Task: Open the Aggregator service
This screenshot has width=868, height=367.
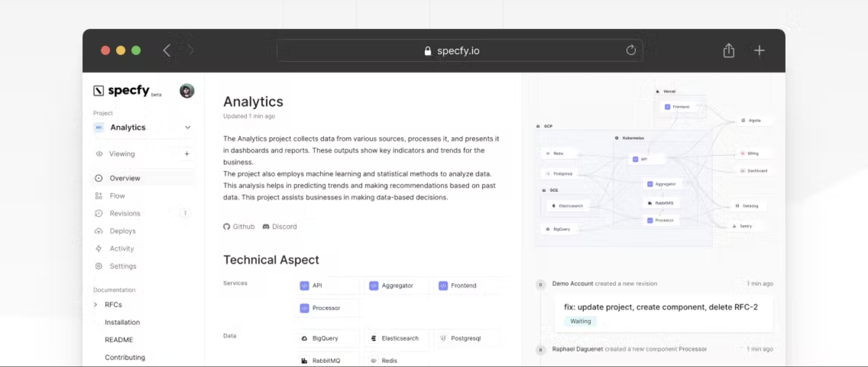Action: [x=397, y=285]
